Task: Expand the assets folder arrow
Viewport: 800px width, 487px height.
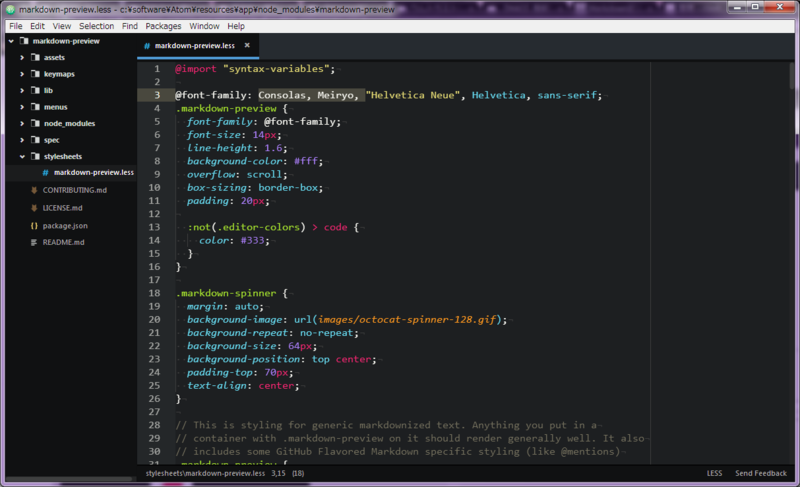Action: point(22,58)
